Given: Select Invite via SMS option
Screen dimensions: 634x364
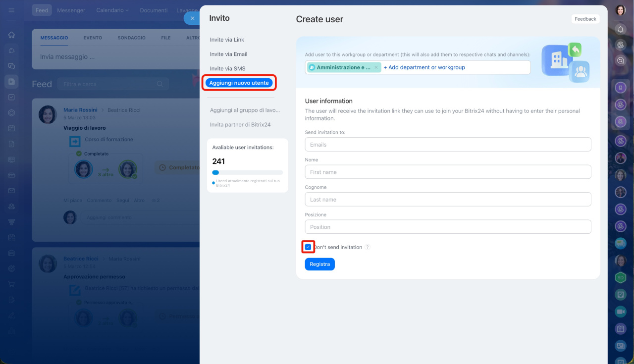Looking at the screenshot, I should 227,68.
